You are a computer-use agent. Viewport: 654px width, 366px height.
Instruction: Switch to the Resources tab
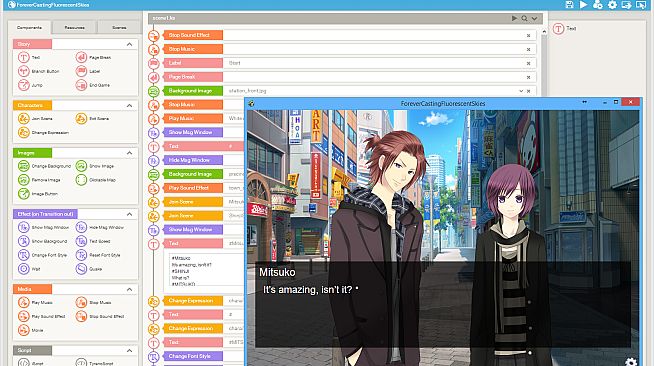tap(74, 28)
